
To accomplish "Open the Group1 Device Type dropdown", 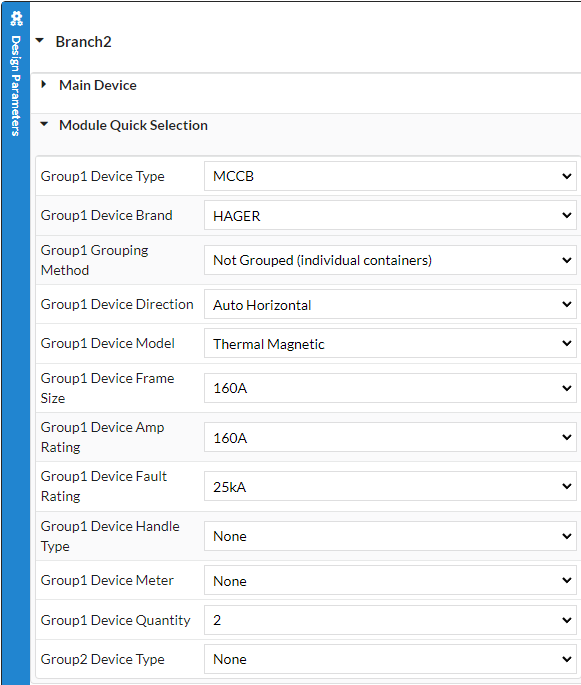I will pyautogui.click(x=390, y=176).
